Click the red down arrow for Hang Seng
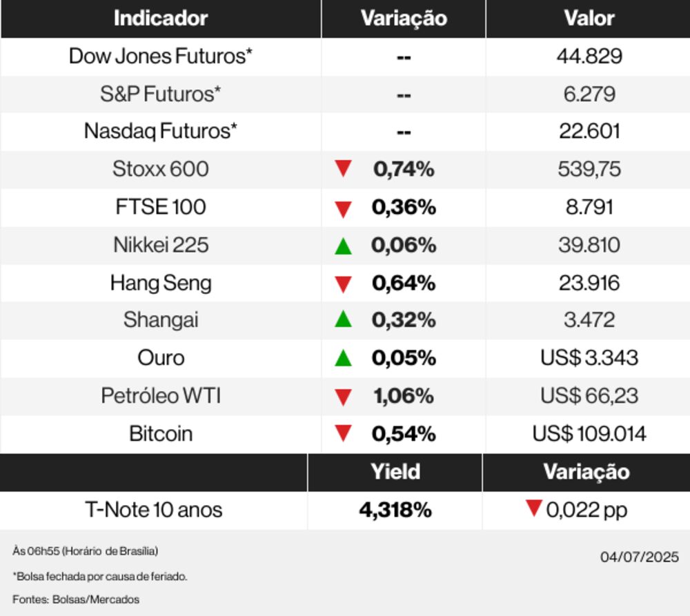This screenshot has width=690, height=616. [x=343, y=284]
